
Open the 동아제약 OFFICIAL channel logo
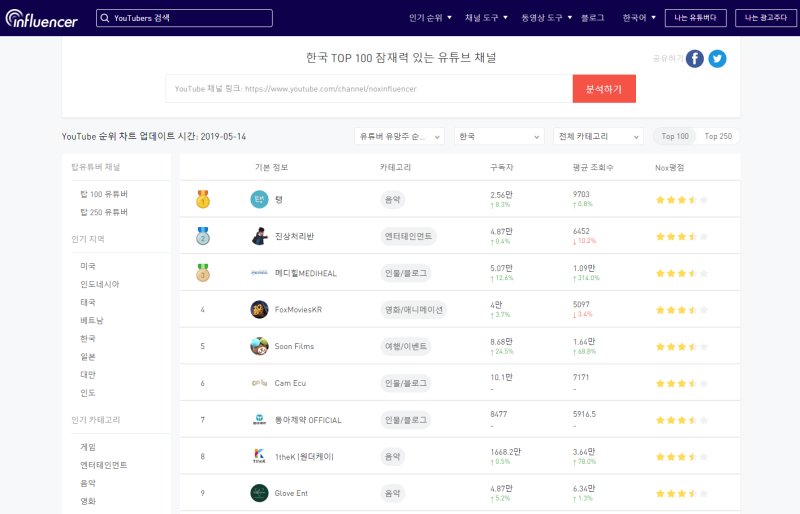pos(259,420)
